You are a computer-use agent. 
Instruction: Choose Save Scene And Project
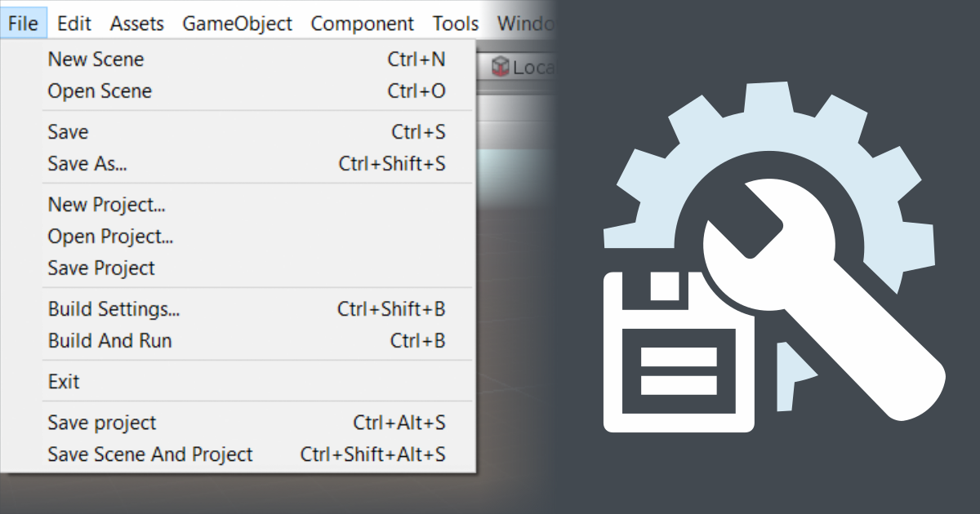click(150, 454)
